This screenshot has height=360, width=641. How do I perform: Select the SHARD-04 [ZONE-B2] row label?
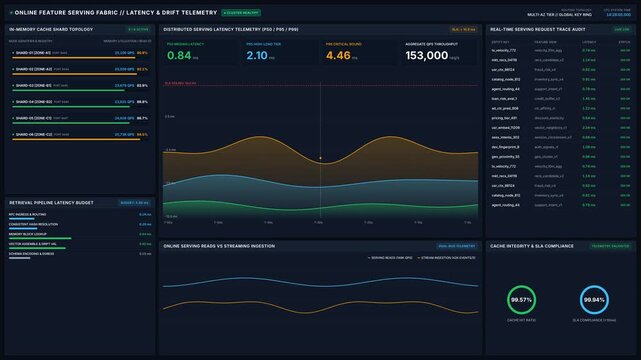pos(34,102)
